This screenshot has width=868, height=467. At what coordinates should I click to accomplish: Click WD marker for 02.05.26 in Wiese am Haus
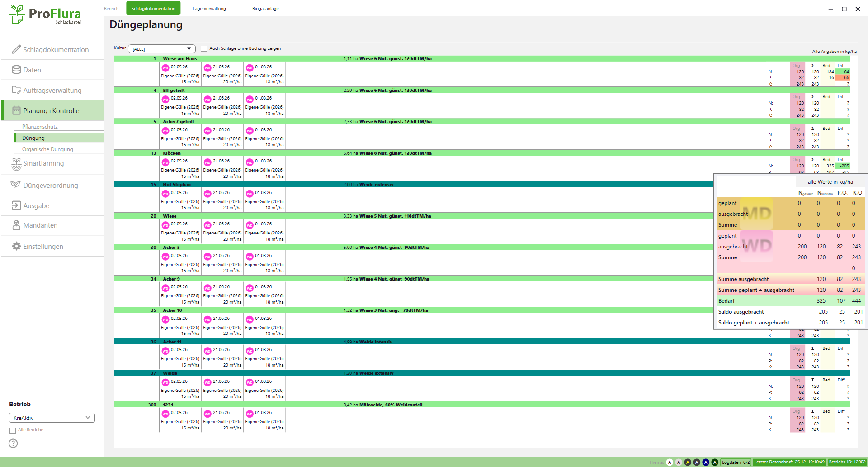point(165,68)
